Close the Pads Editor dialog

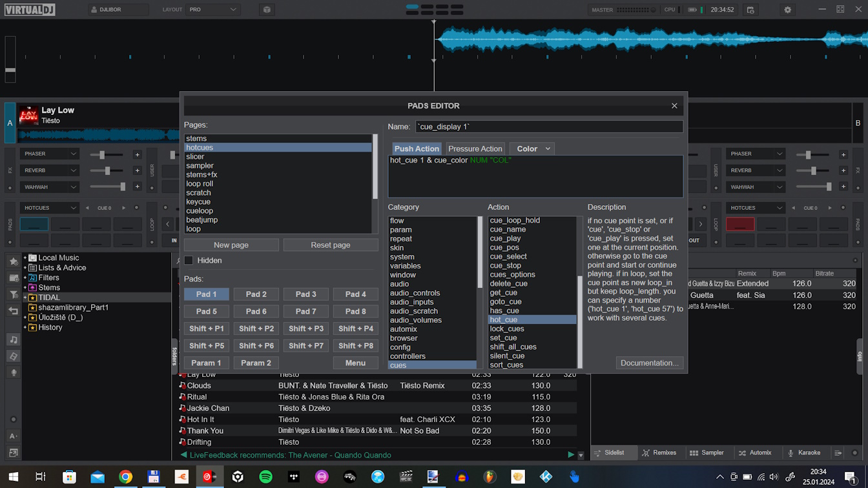click(x=674, y=106)
